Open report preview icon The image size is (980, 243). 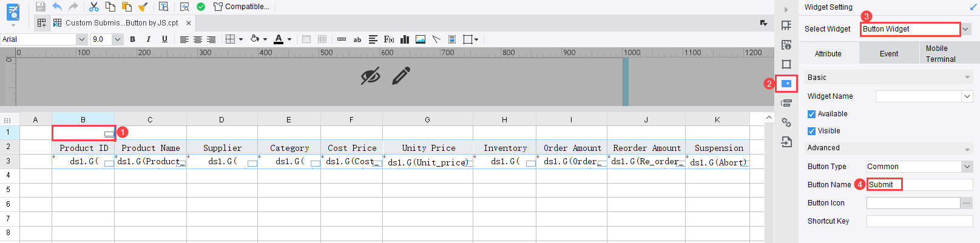[x=184, y=7]
